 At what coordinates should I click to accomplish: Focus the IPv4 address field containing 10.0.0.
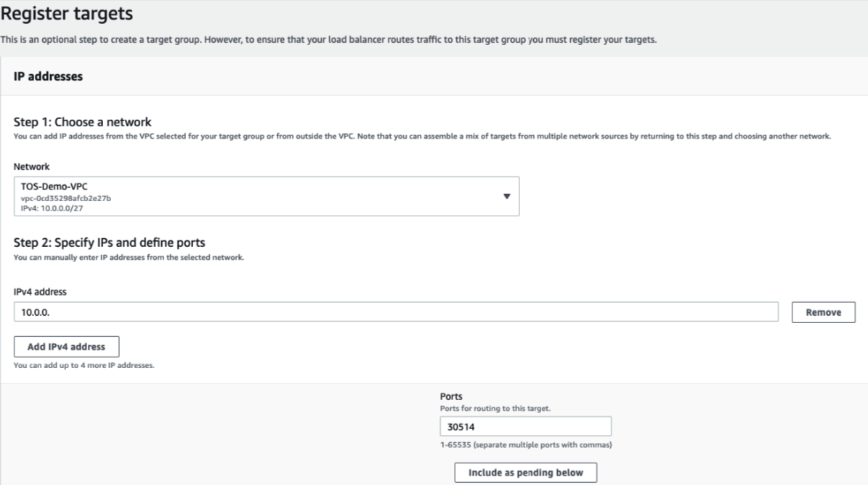click(x=396, y=312)
